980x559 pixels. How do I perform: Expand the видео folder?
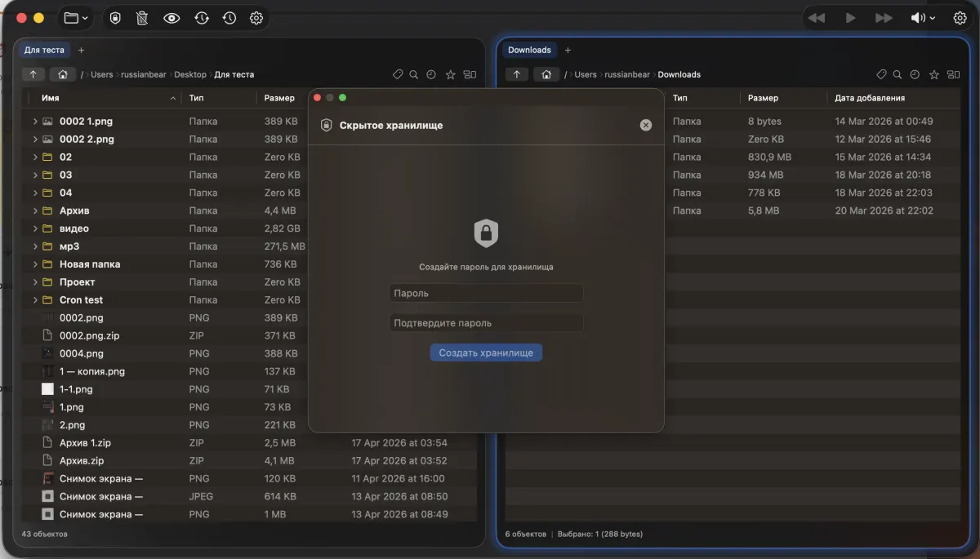[x=35, y=228]
